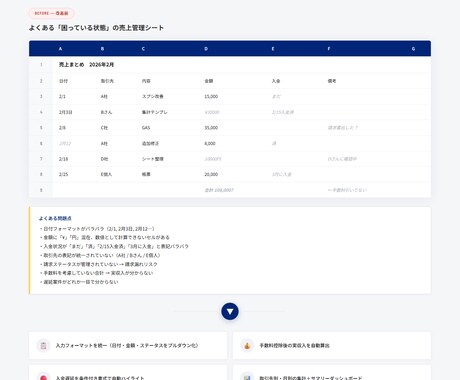Click the bullet about 遅延案件がどれか一目で分からない
This screenshot has height=380, width=460.
point(79,282)
